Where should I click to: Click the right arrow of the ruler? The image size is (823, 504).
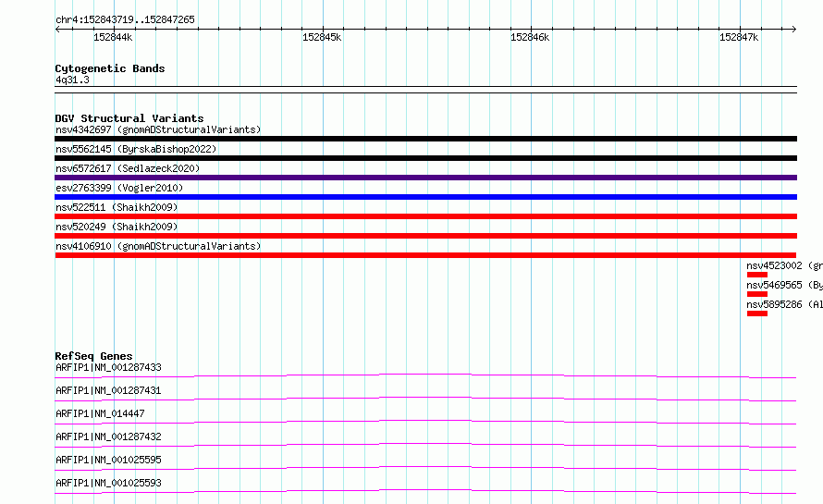pyautogui.click(x=794, y=30)
